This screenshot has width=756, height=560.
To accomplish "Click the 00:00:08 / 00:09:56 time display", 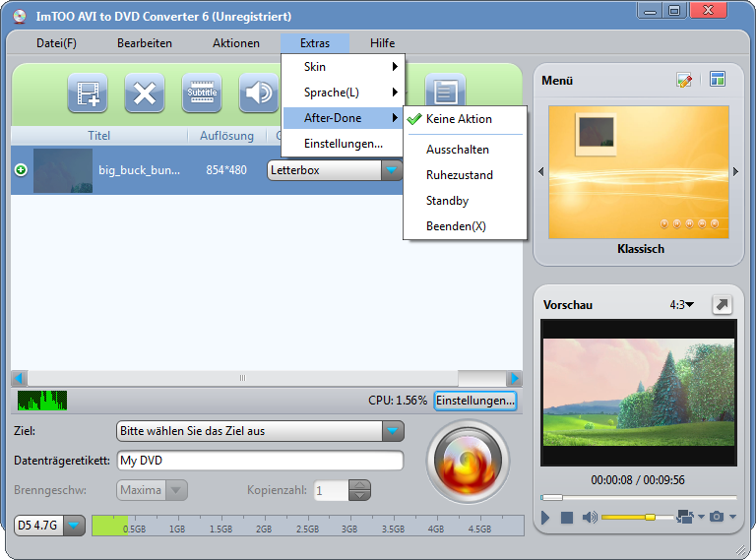I will tap(638, 480).
